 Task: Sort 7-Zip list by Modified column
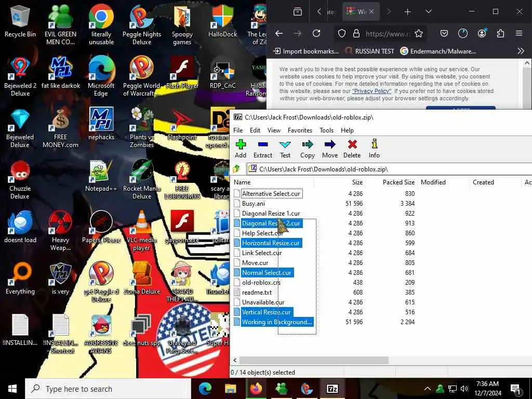(444, 182)
